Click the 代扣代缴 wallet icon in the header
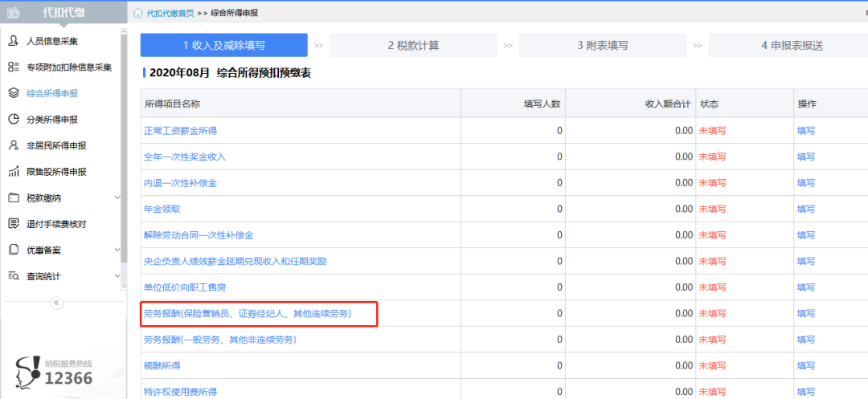This screenshot has height=399, width=868. pos(14,13)
